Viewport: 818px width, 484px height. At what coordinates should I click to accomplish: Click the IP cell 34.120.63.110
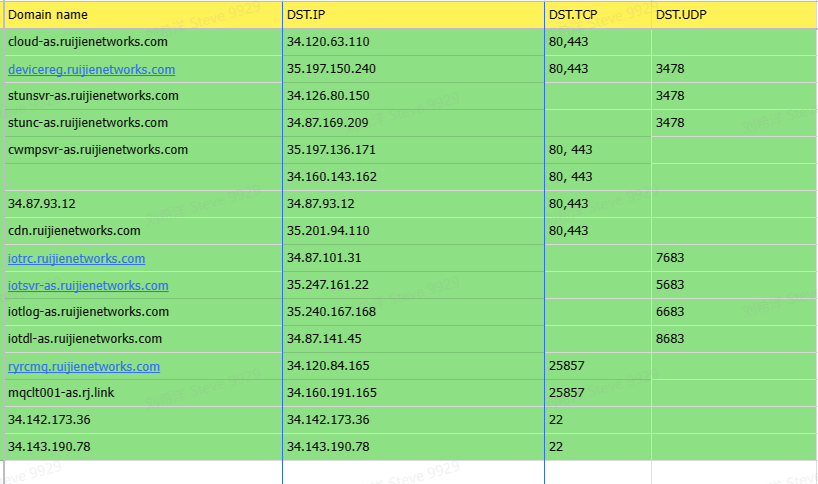[x=328, y=42]
